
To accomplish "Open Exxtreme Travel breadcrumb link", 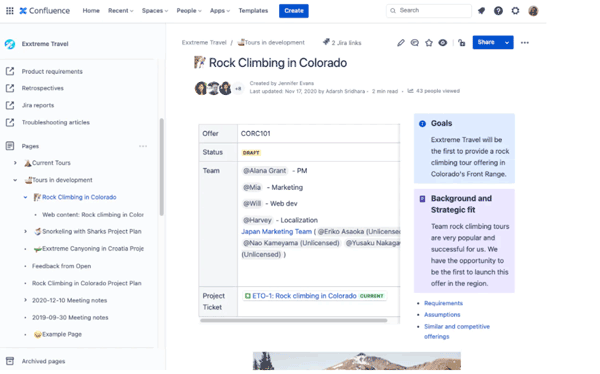I will tap(204, 42).
